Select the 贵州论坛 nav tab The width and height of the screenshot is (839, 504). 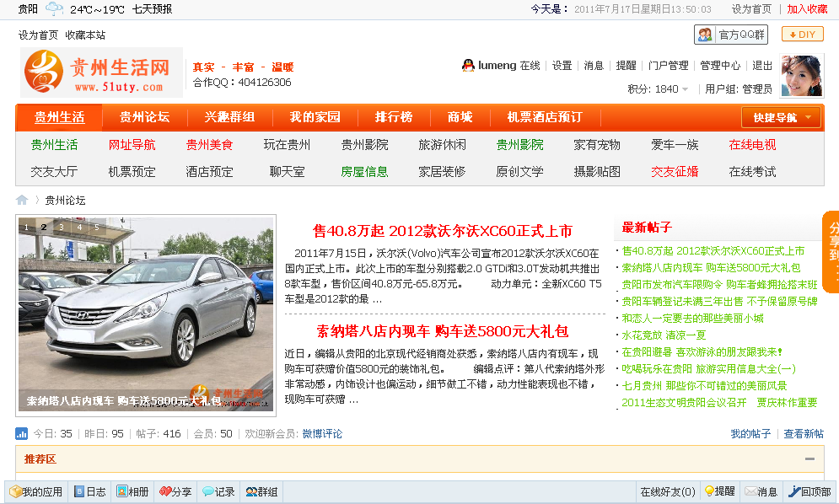pos(144,117)
